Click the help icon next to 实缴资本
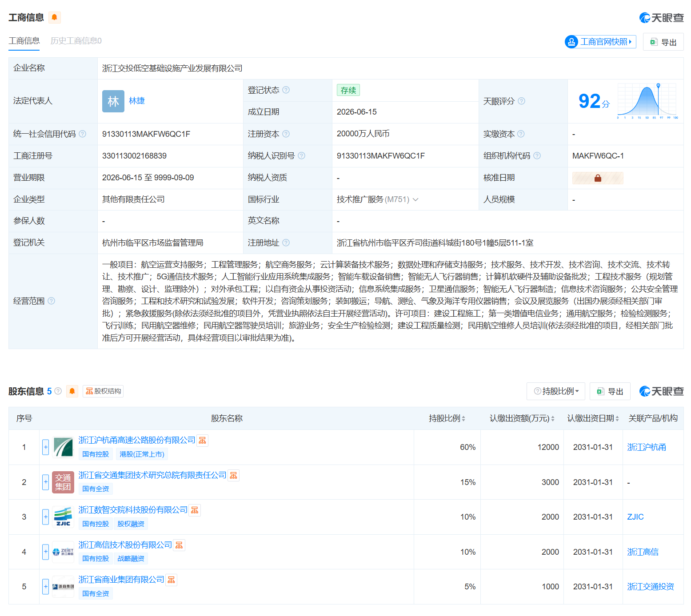Screen dimensions: 691x616 click(x=521, y=134)
